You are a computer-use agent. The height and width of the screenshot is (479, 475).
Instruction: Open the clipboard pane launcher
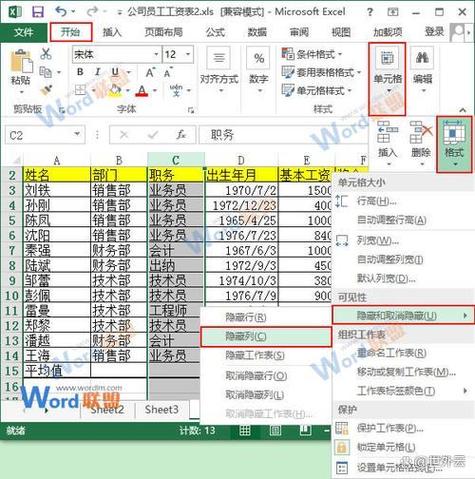[x=62, y=110]
